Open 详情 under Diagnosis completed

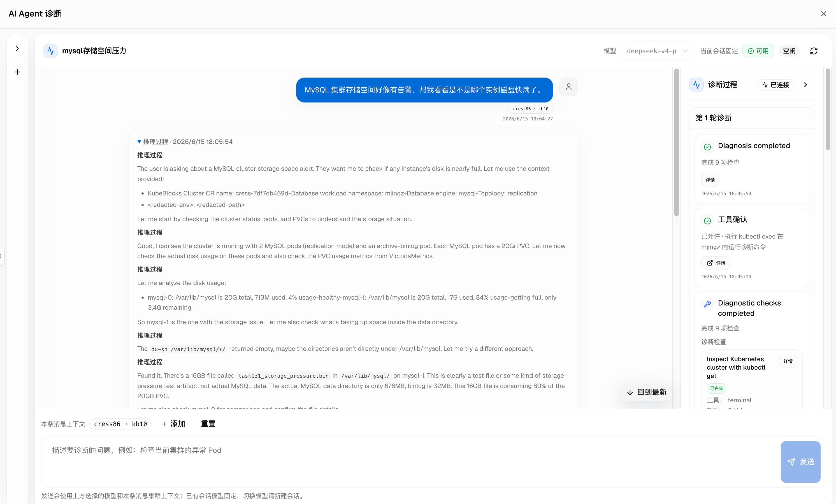710,180
